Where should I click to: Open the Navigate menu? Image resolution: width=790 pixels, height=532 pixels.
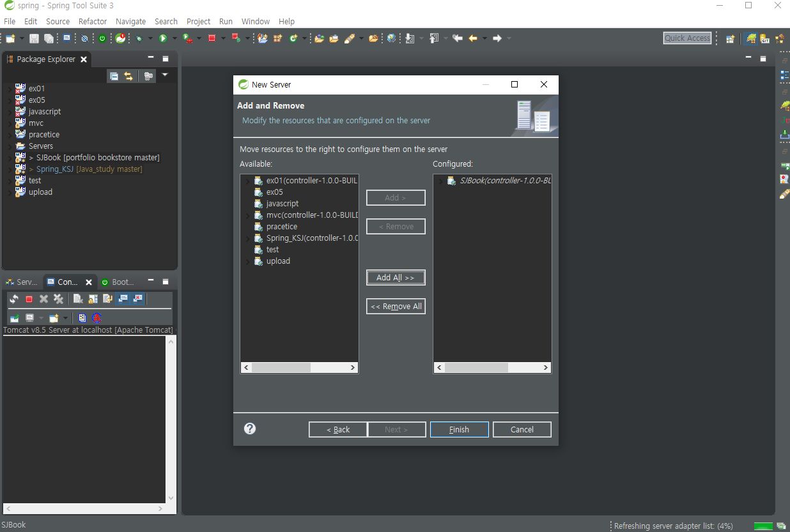(x=130, y=21)
